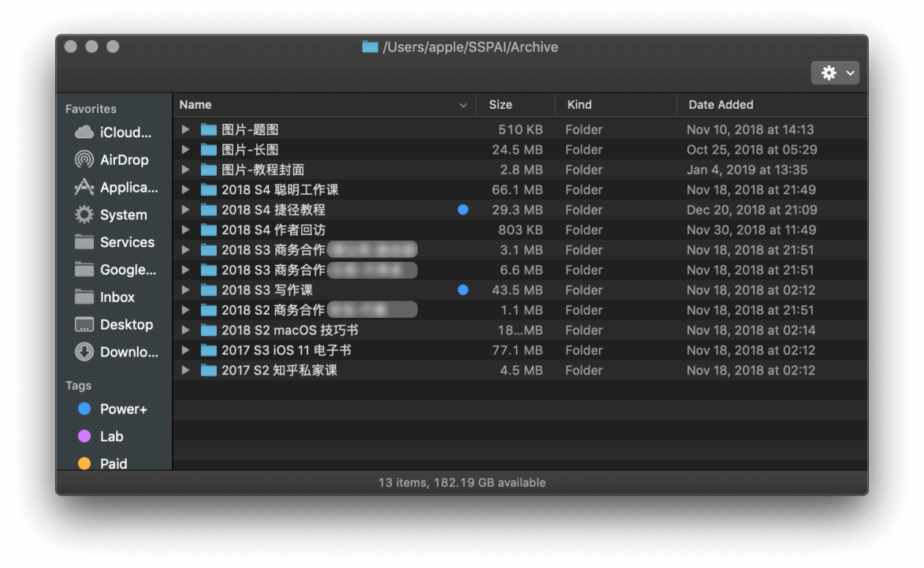Screen dimensions: 924x568
Task: Expand the 2017 S3 iOS 11 电子书 folder
Action: coord(185,349)
